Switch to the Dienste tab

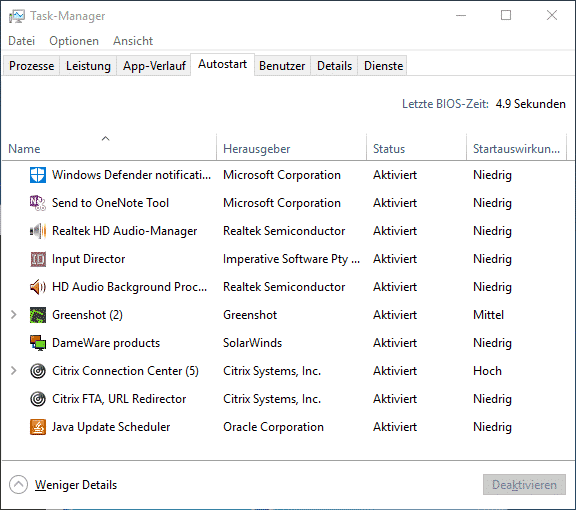(383, 66)
